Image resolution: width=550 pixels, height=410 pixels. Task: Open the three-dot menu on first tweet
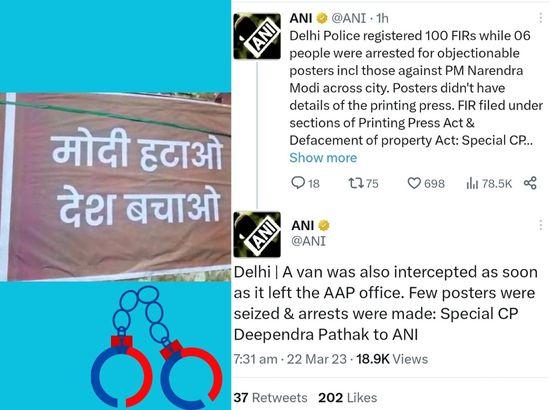(x=541, y=18)
